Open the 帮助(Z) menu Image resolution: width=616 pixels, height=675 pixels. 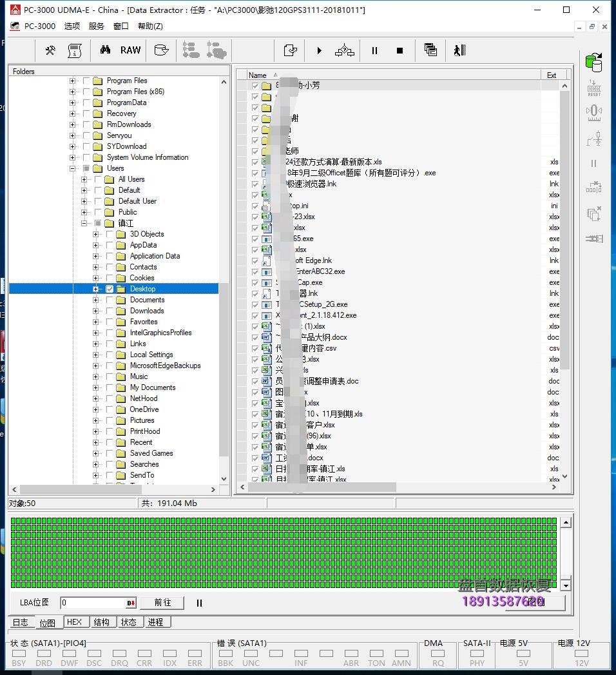(x=150, y=26)
